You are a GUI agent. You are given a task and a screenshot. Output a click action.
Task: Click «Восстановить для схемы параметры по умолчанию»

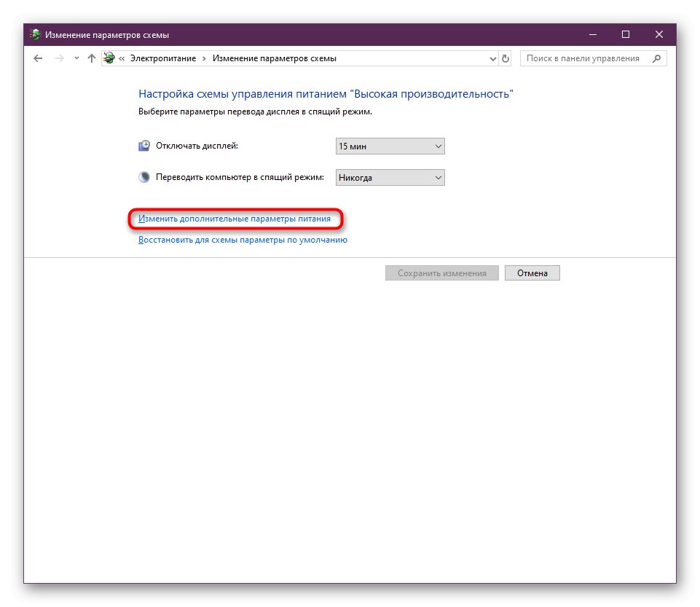pos(243,240)
